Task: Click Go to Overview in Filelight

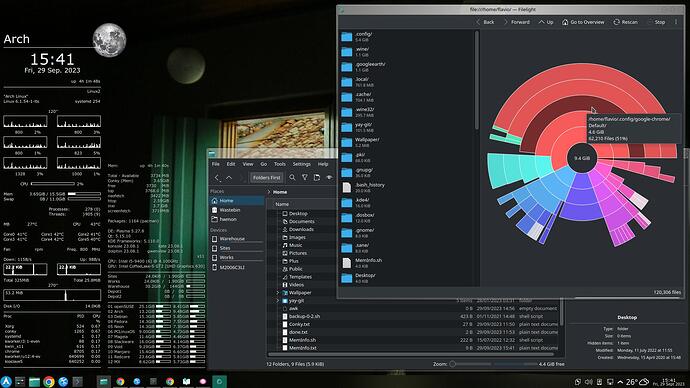Action: point(583,22)
